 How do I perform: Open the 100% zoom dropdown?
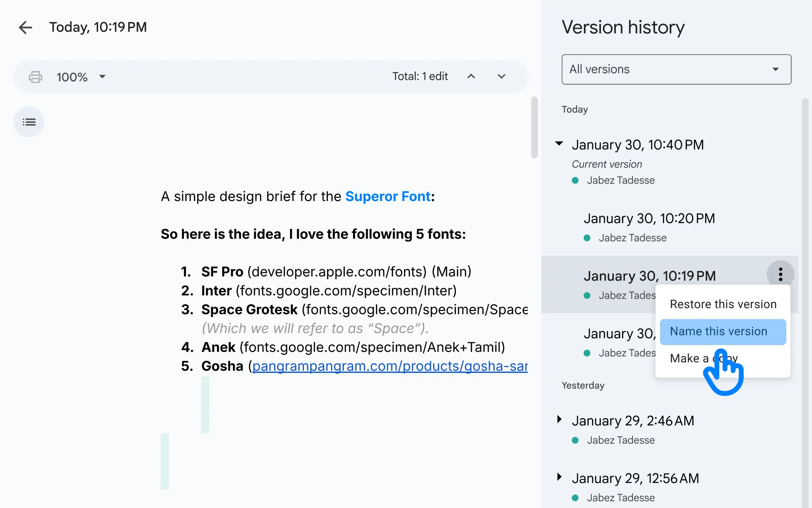click(x=81, y=77)
